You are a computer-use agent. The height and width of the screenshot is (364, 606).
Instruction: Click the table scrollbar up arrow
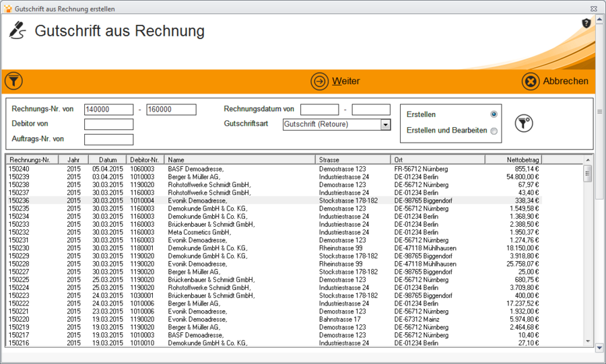(x=587, y=160)
